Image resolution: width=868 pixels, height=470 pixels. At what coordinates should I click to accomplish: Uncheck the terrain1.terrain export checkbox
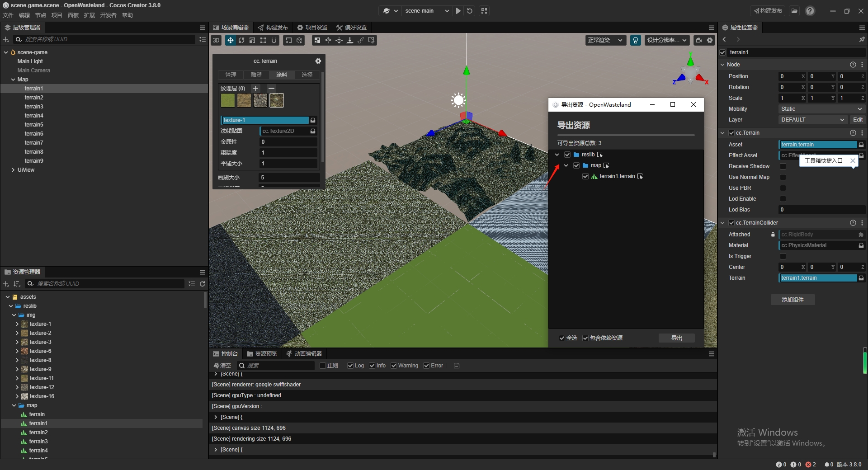point(585,176)
